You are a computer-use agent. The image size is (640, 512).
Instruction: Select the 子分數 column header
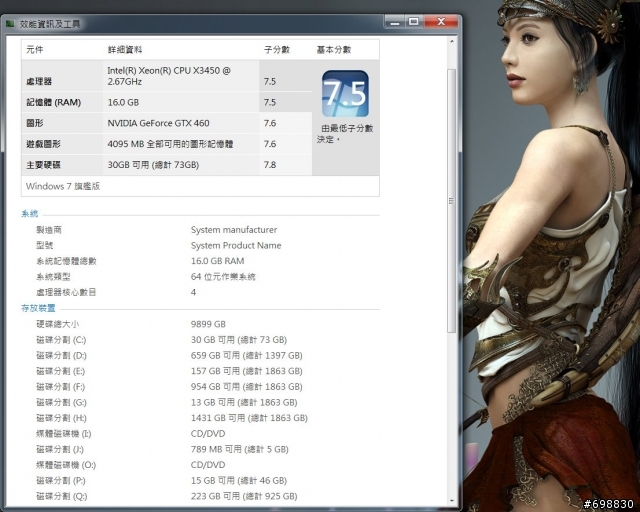[276, 50]
